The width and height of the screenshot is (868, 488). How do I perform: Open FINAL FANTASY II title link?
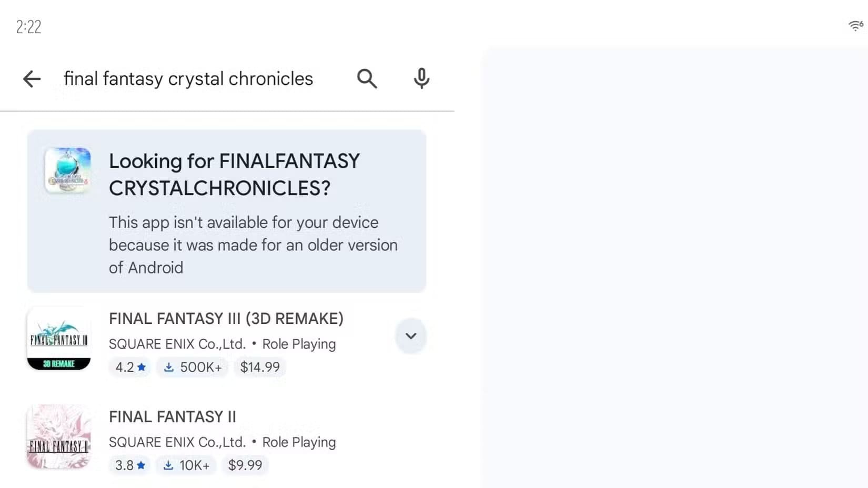click(x=173, y=416)
